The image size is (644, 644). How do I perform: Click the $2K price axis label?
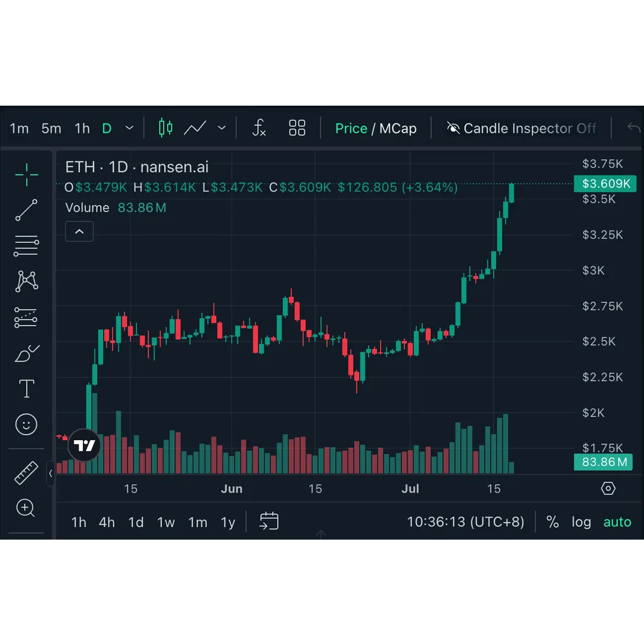593,413
